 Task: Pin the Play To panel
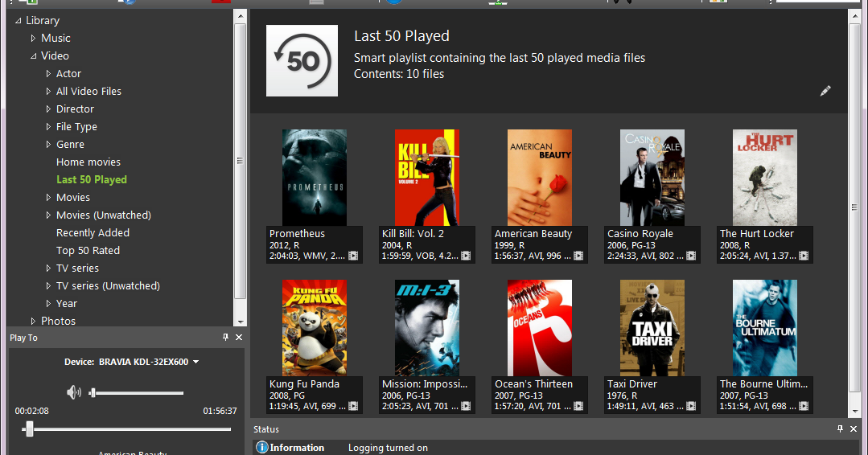pos(225,338)
